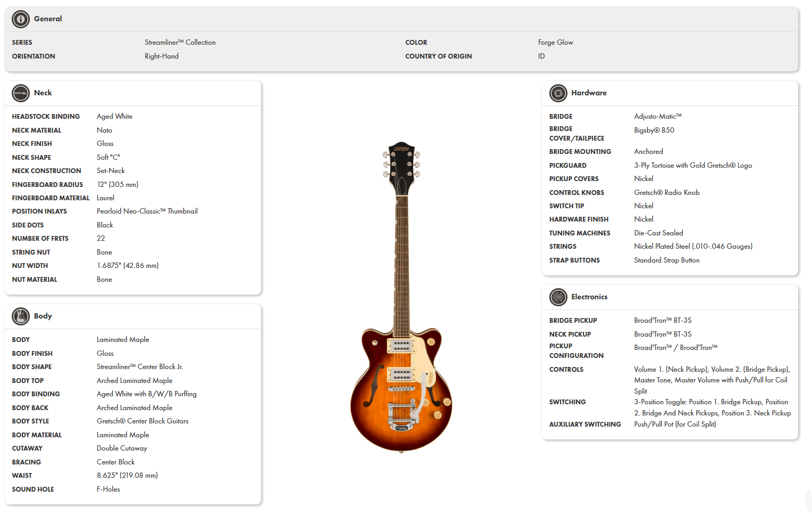Click the Body section guitar icon
Screen dimensions: 812x514
21,316
